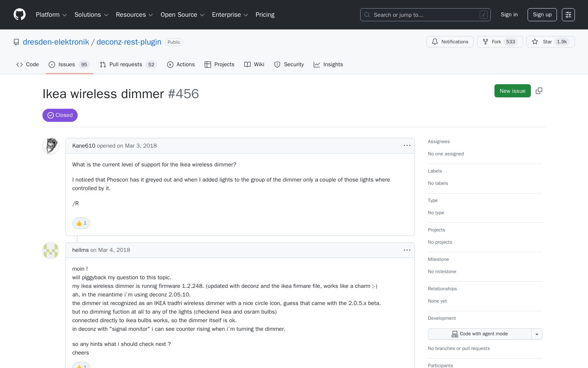Viewport: 588px width, 368px height.
Task: Click the Sign in link
Action: [509, 15]
